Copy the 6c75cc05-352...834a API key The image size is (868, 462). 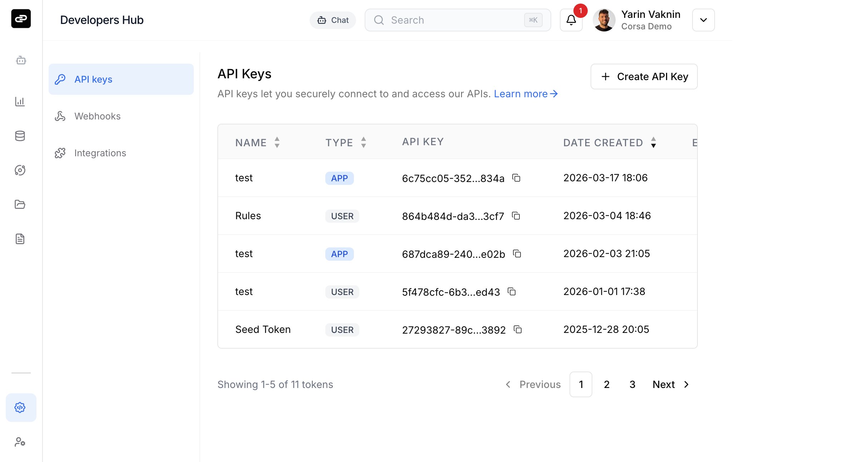pyautogui.click(x=516, y=178)
